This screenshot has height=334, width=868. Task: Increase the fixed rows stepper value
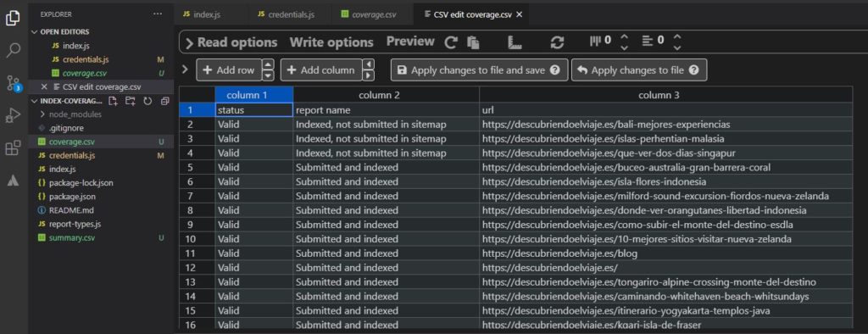676,37
